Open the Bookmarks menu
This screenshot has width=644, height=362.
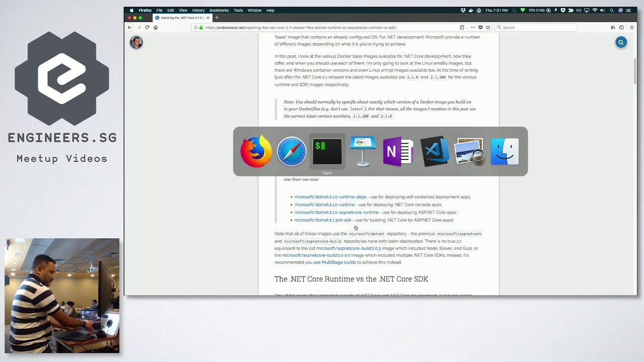click(219, 10)
